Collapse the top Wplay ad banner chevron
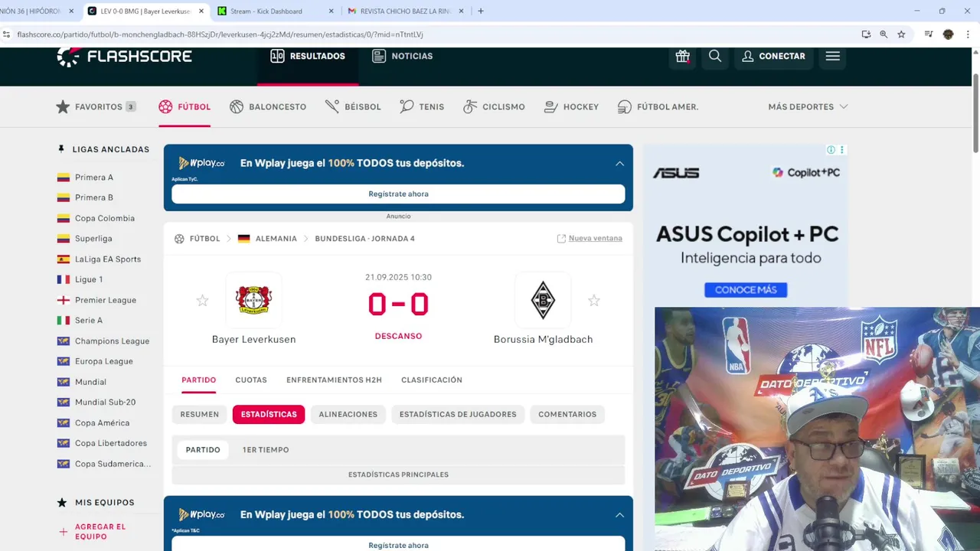The width and height of the screenshot is (980, 551). (619, 163)
